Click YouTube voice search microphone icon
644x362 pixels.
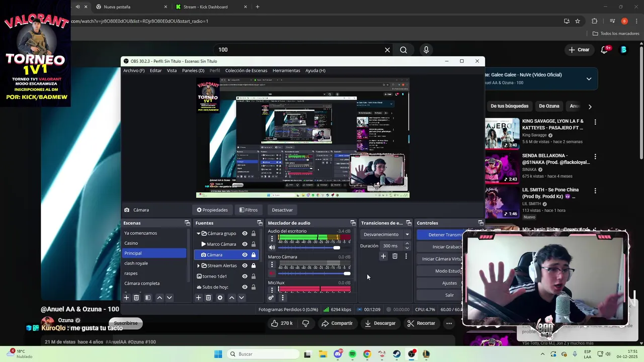[426, 50]
